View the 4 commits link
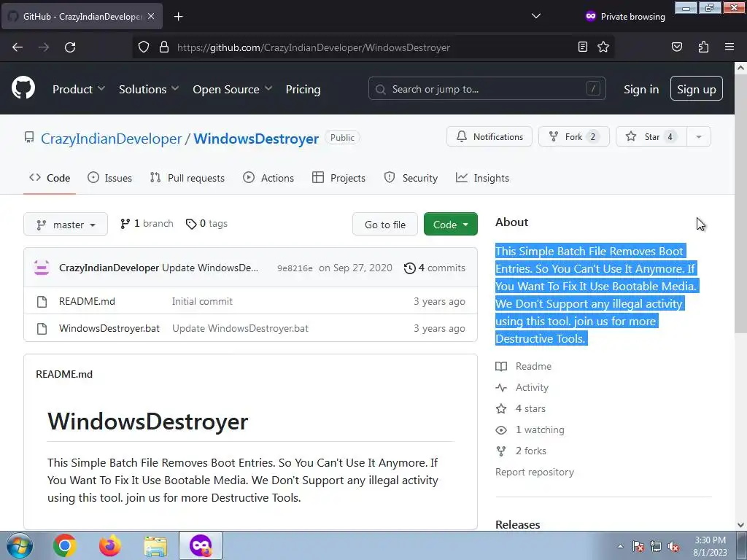 point(435,268)
